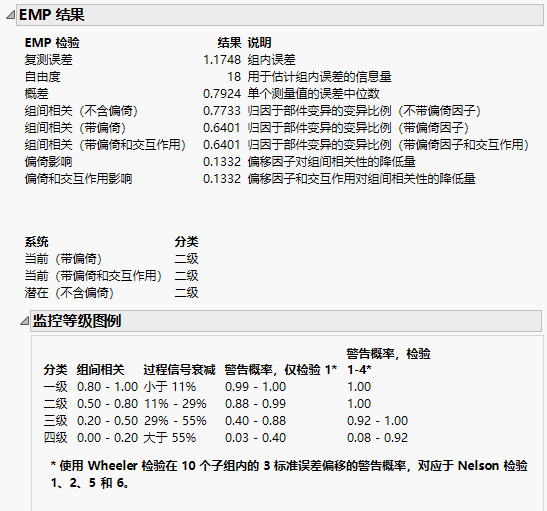Click the 偏倚和交互作用影响 row label
This screenshot has width=547, height=511.
pos(78,179)
